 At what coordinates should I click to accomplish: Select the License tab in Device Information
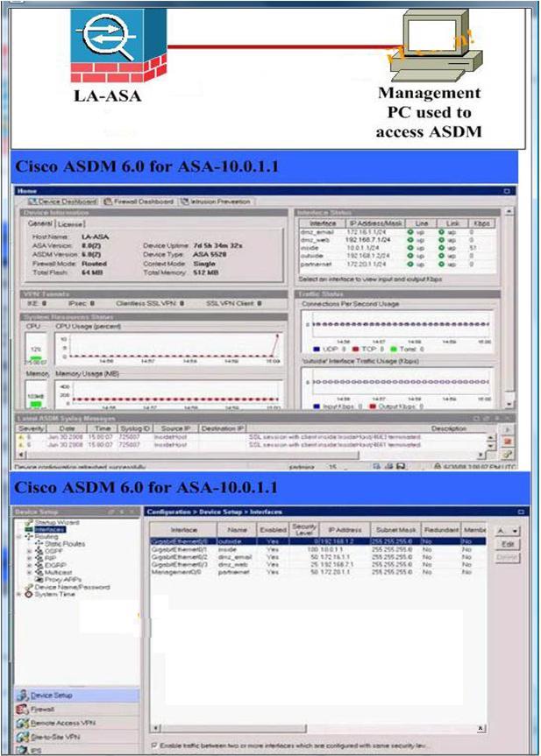70,224
